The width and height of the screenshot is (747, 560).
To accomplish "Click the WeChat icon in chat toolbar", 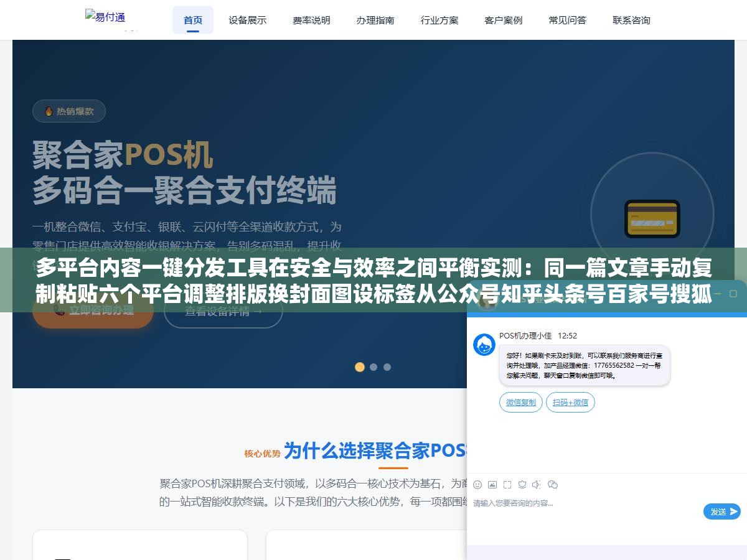I will click(552, 485).
